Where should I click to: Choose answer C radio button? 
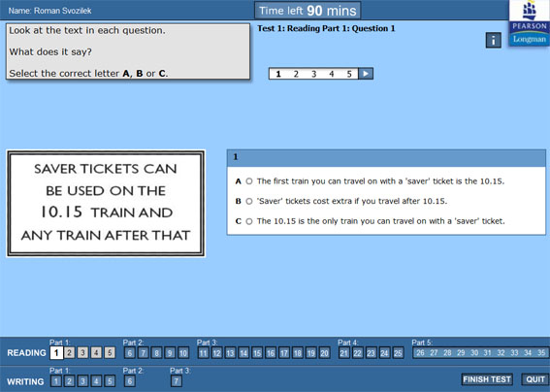coord(249,221)
